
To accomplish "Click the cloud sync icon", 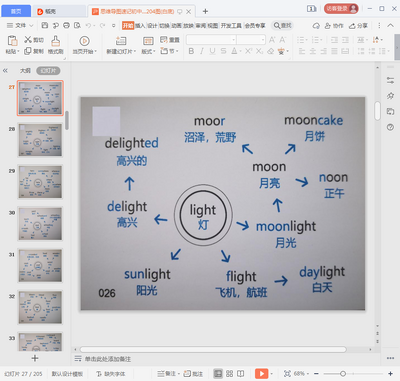I will (316, 26).
